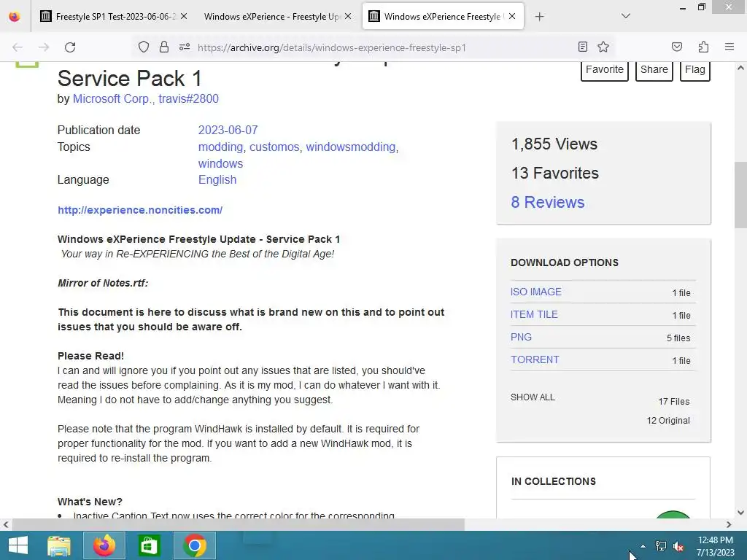Show hidden system tray icons
Screen dimensions: 747x560
click(643, 546)
